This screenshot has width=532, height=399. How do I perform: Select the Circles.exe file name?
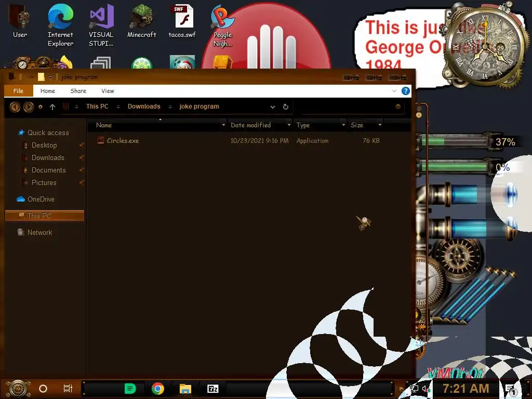123,140
